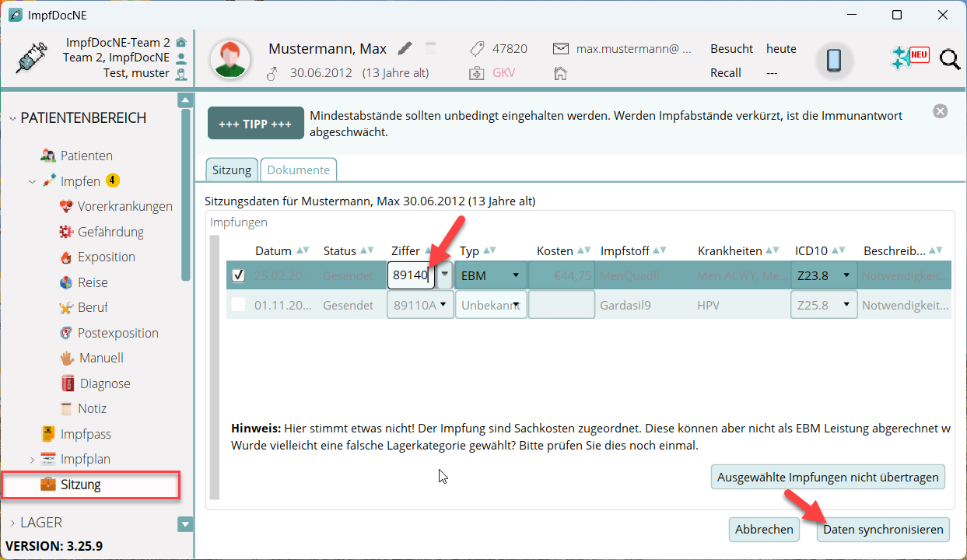
Task: Check the Gardasil9 vaccination row checkbox
Action: coord(239,305)
